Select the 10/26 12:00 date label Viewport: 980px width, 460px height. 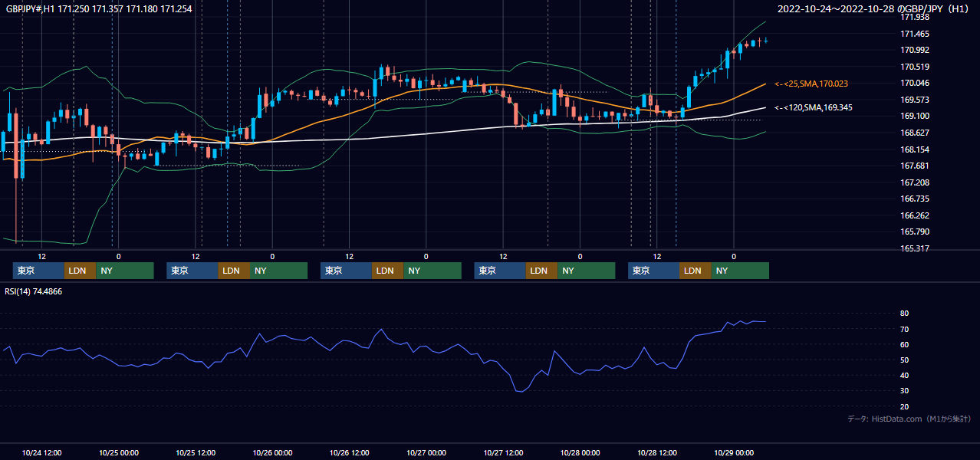tap(349, 452)
